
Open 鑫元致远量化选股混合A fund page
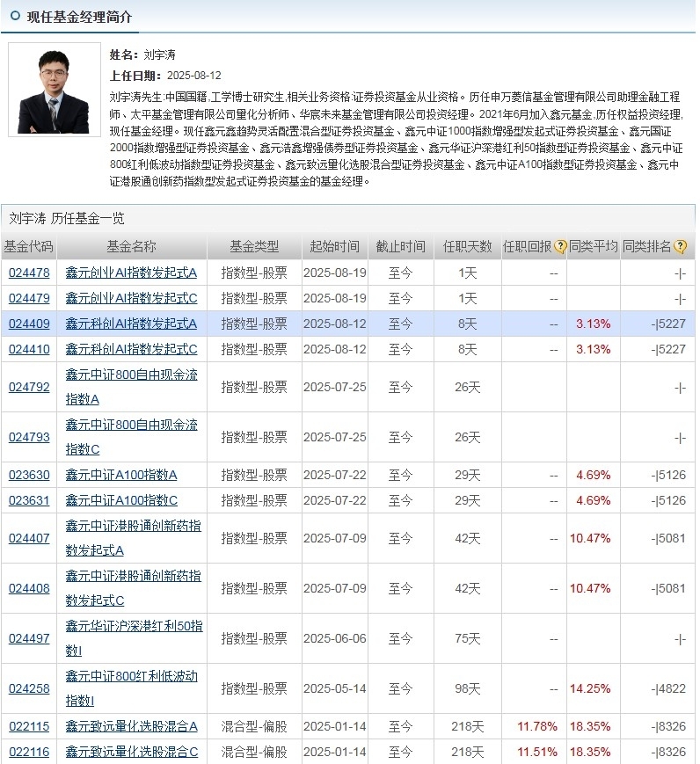(132, 726)
